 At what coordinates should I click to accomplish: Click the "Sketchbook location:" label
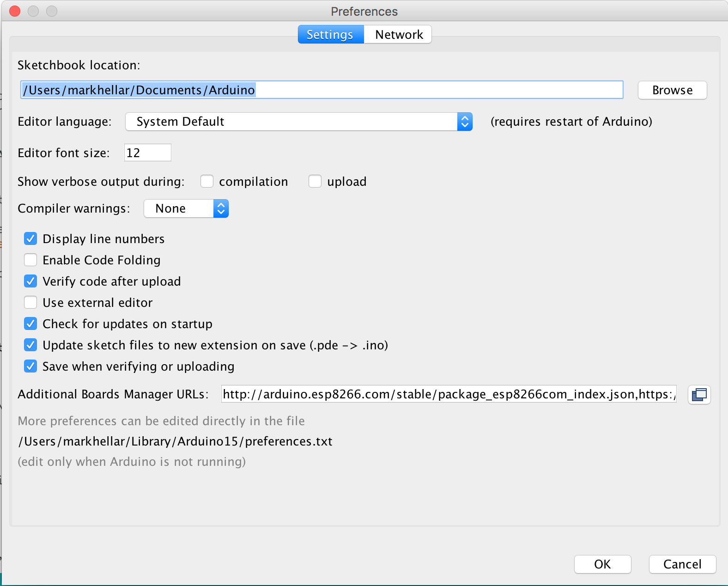79,65
